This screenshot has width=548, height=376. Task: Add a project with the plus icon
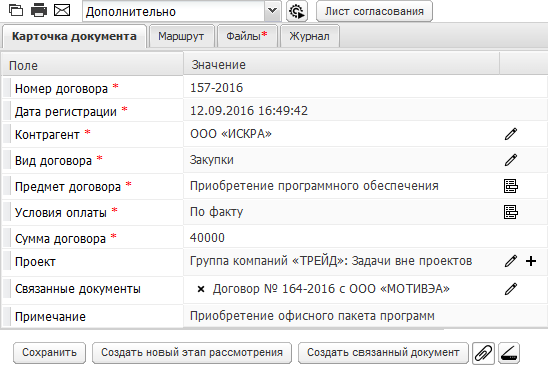pyautogui.click(x=531, y=261)
